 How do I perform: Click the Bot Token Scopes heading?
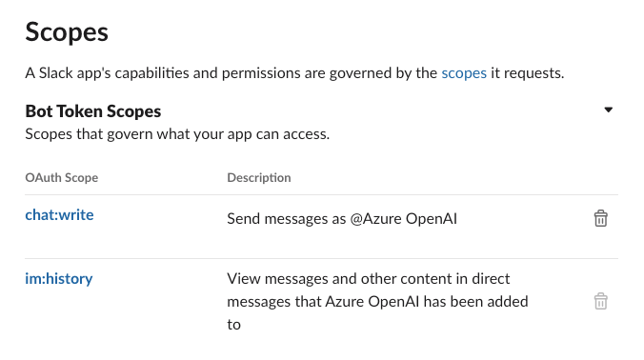(93, 111)
